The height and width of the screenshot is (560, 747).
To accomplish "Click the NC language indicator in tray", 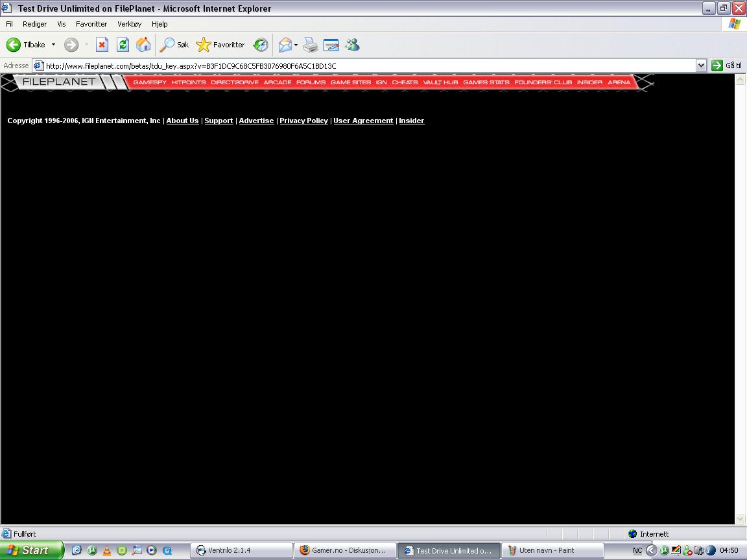I will 637,550.
